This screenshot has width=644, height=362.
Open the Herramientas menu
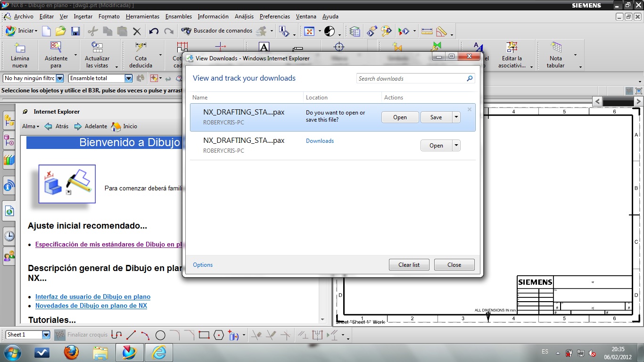[142, 16]
